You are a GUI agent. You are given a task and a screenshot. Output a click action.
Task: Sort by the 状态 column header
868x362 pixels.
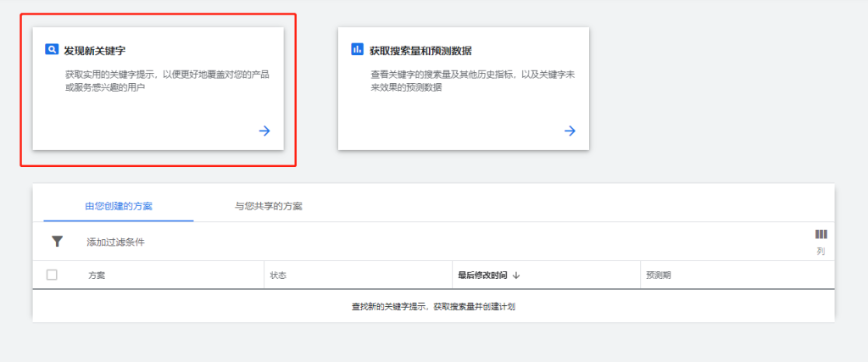[278, 276]
